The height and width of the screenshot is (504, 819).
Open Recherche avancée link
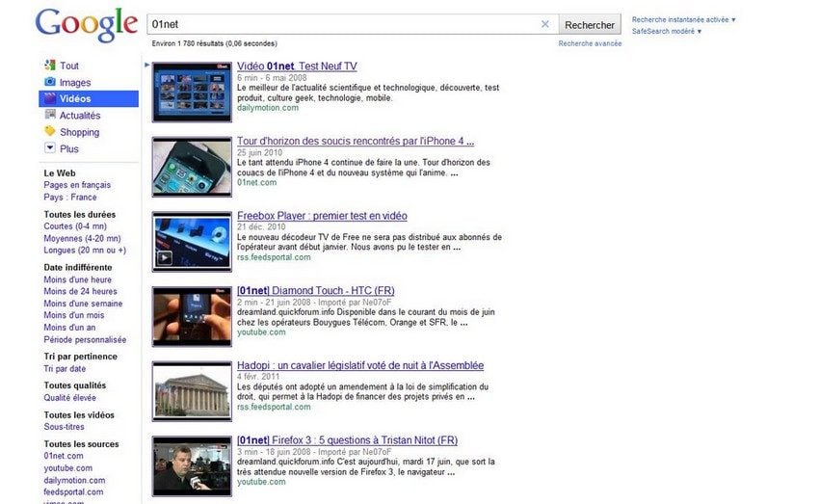pyautogui.click(x=590, y=43)
